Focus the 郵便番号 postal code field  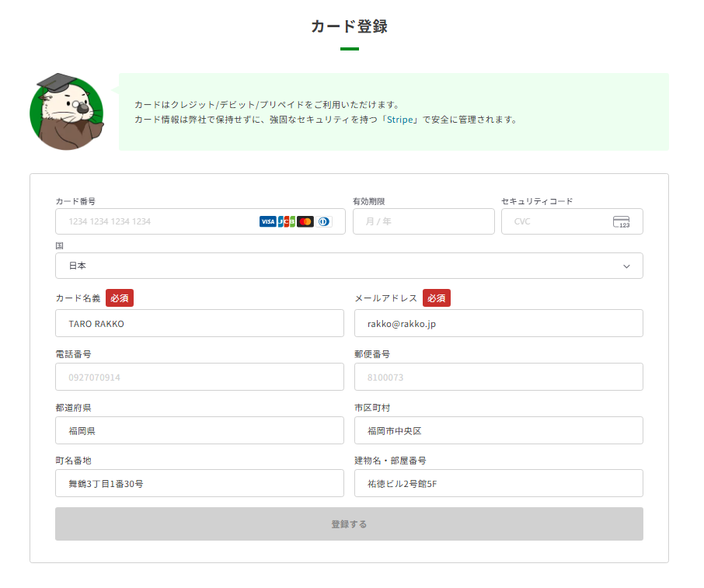[x=498, y=377]
